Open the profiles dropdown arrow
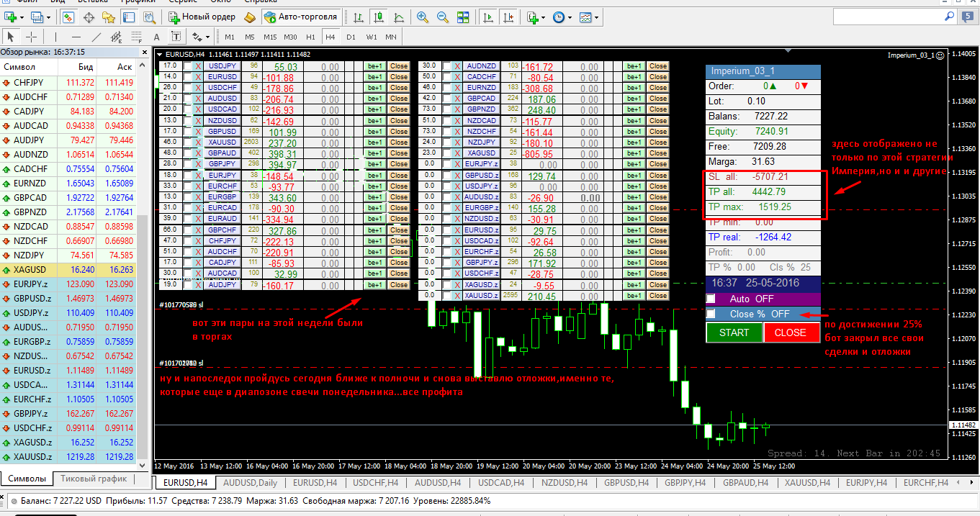This screenshot has height=516, width=980. point(49,16)
